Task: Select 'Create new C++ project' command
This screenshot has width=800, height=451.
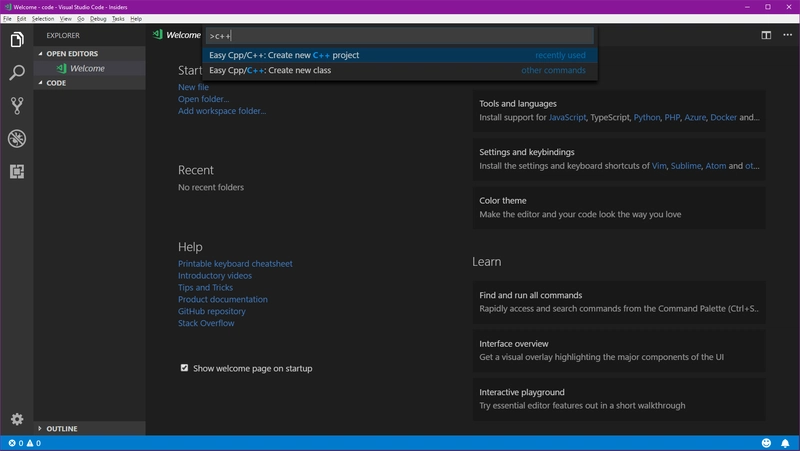Action: [x=284, y=55]
